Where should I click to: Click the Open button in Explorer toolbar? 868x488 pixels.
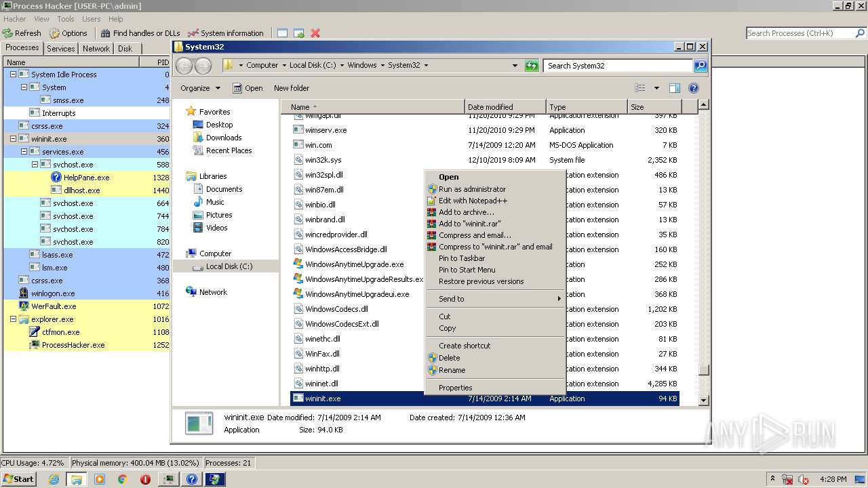[x=248, y=88]
